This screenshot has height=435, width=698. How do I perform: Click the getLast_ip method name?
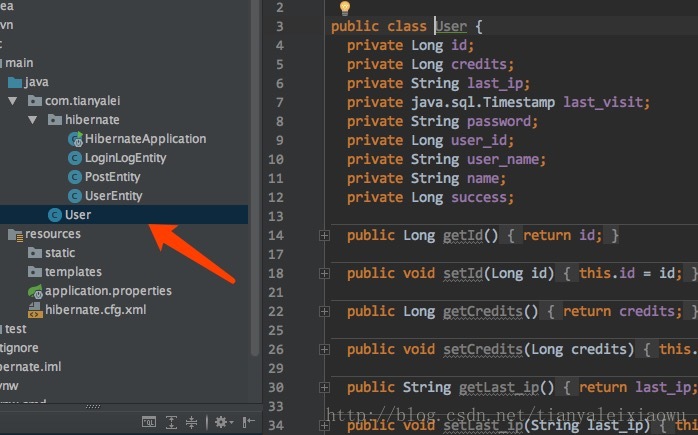499,387
